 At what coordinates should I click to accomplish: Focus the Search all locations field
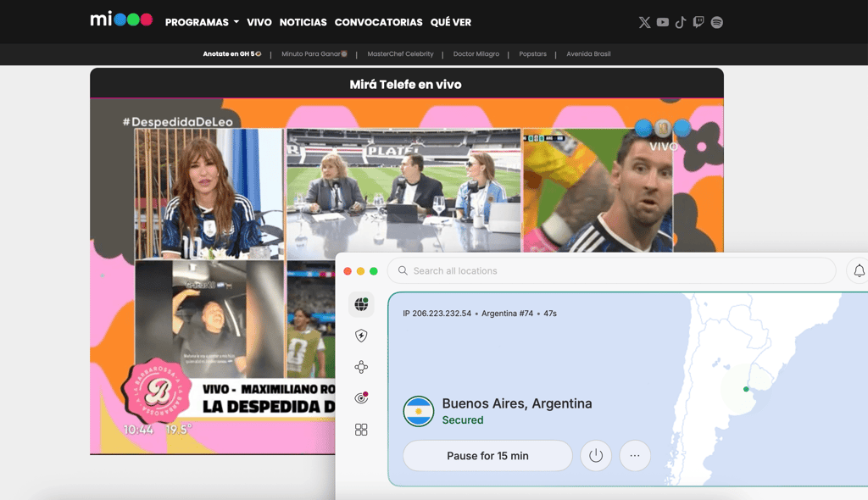tap(612, 271)
